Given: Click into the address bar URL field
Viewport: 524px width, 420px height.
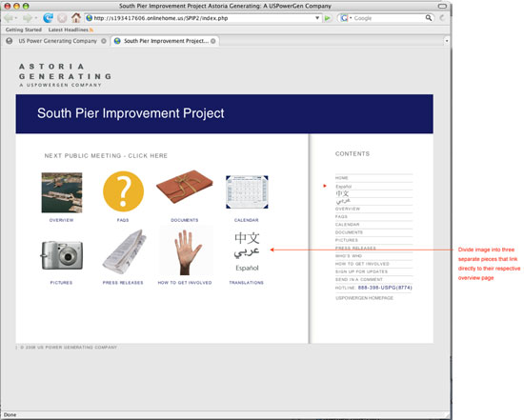Looking at the screenshot, I should [200, 18].
